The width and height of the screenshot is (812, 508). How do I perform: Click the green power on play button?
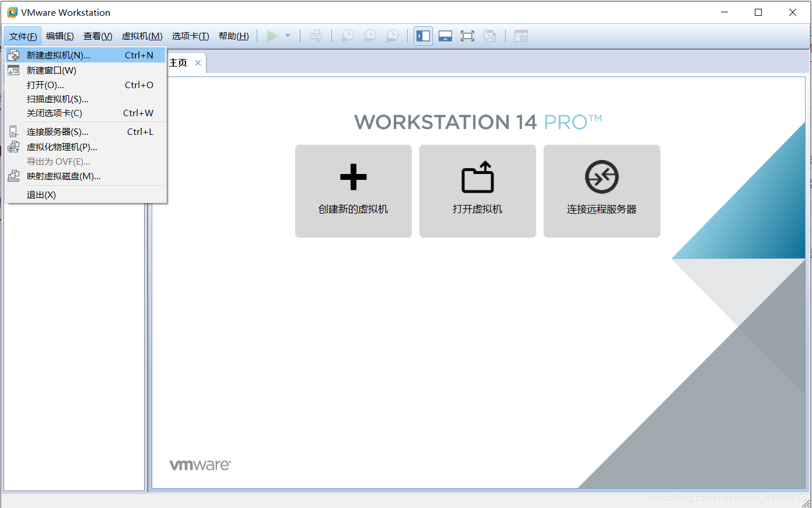tap(272, 36)
